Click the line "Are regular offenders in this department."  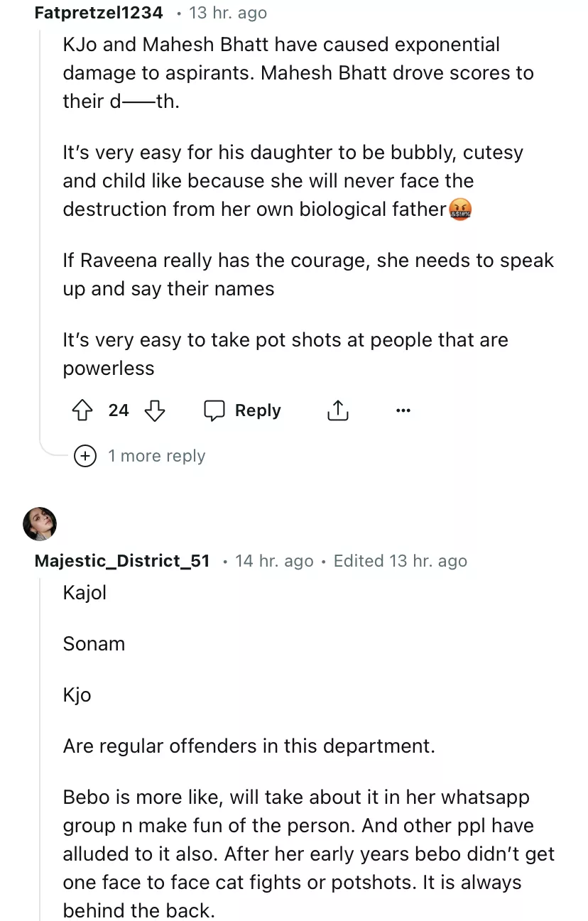(x=249, y=746)
